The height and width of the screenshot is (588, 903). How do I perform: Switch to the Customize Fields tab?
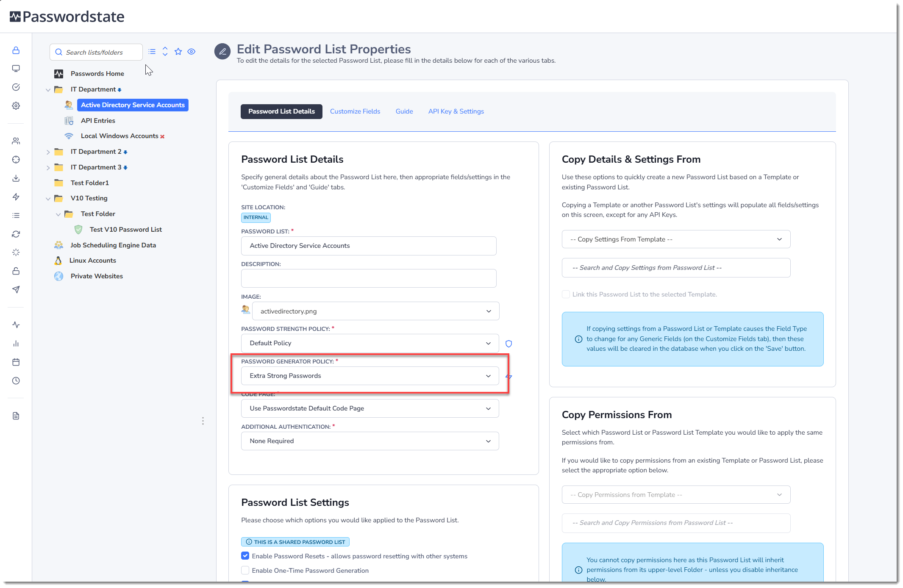pyautogui.click(x=355, y=111)
